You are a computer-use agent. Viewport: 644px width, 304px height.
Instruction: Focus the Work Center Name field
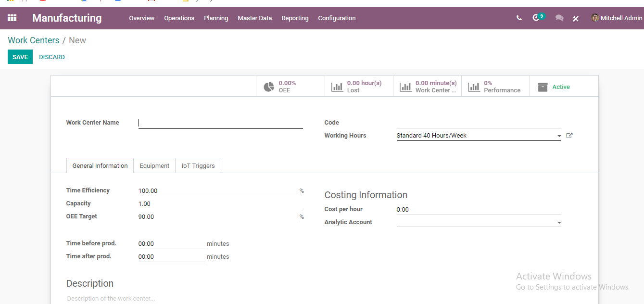pos(221,123)
